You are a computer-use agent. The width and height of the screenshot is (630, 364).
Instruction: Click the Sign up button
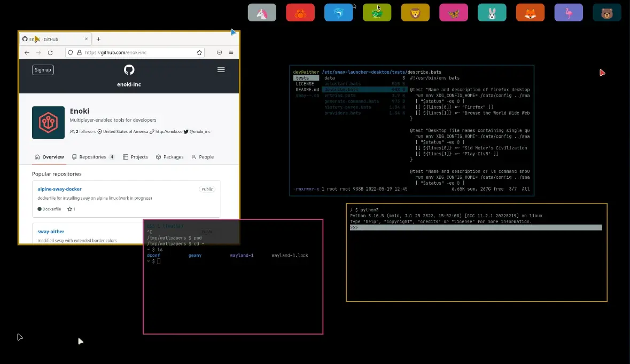pyautogui.click(x=43, y=70)
